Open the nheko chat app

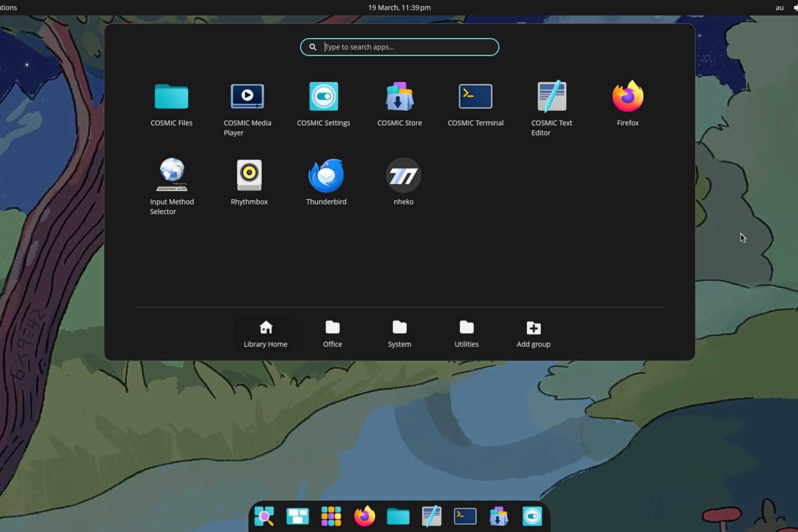(403, 182)
